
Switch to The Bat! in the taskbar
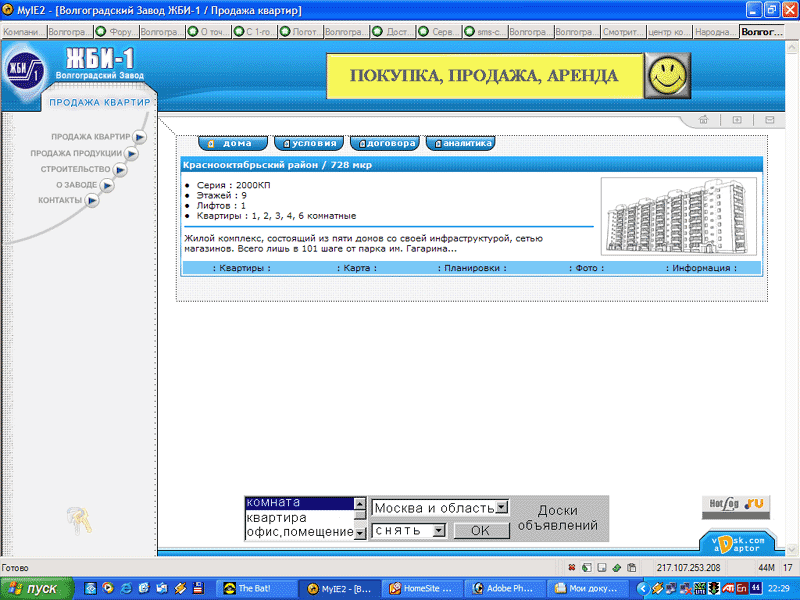tap(257, 589)
